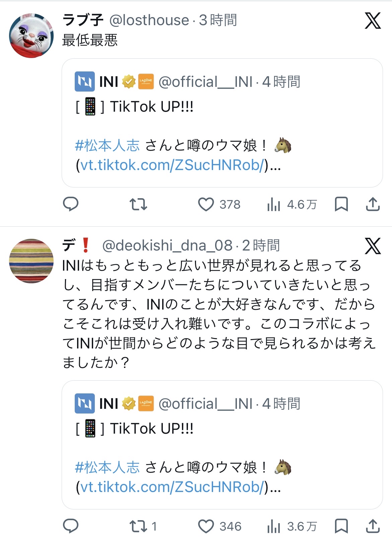This screenshot has height=548, width=392.
Task: Repost the デ post with 1 repost
Action: (x=138, y=526)
